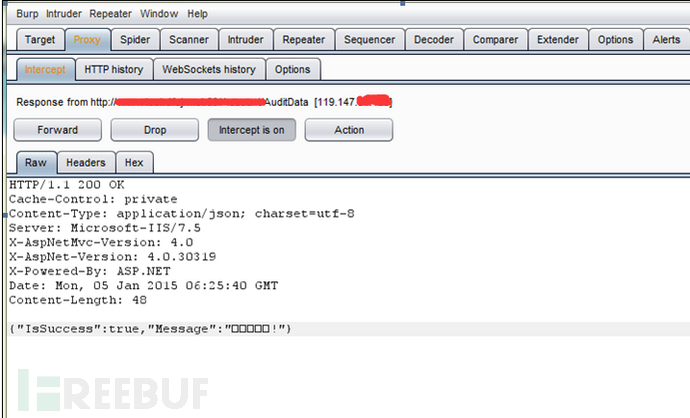Select the Comparer tab

pos(495,40)
